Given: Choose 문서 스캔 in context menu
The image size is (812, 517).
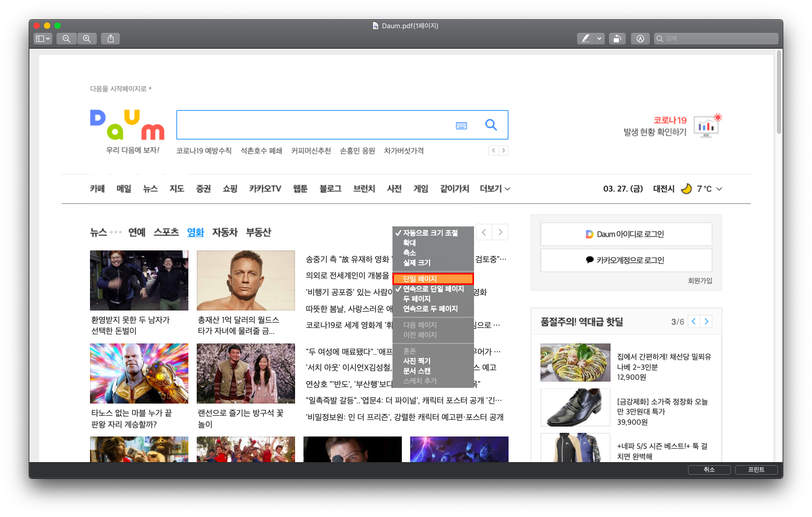Looking at the screenshot, I should (x=433, y=371).
